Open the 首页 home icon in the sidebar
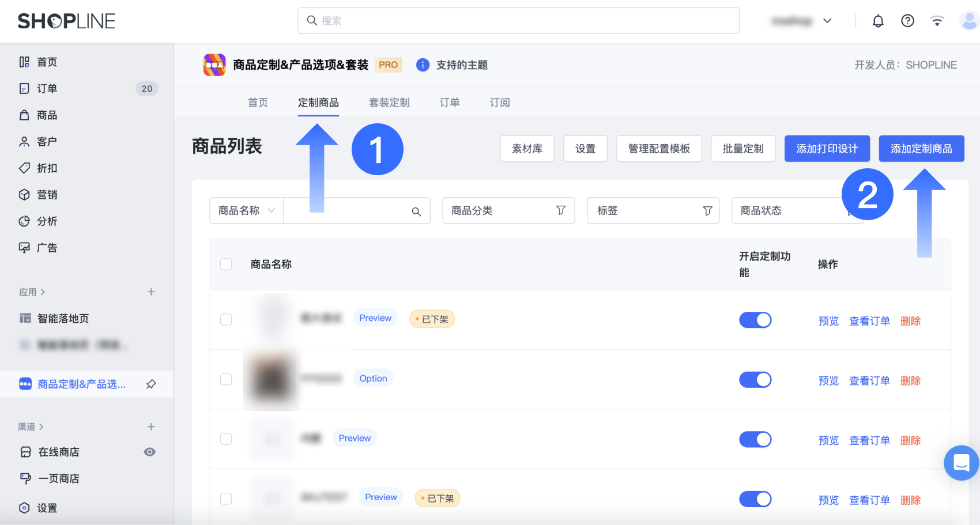Screen dimensions: 980x525 click(x=24, y=62)
